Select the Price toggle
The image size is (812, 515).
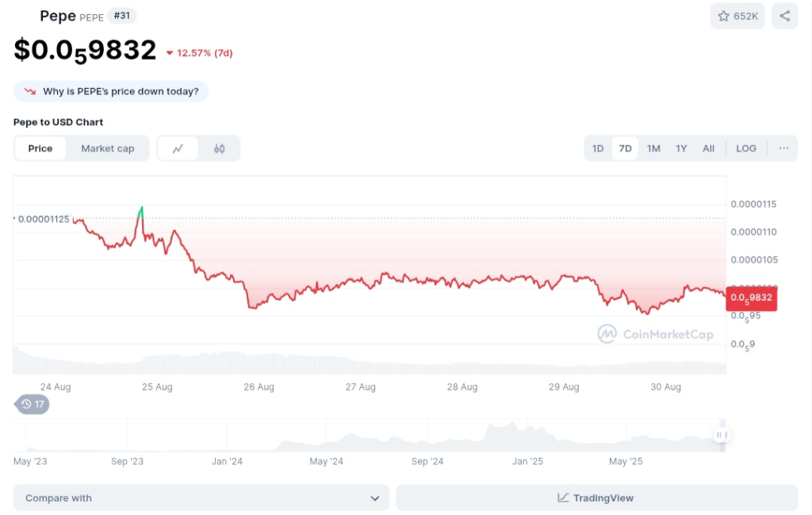40,148
